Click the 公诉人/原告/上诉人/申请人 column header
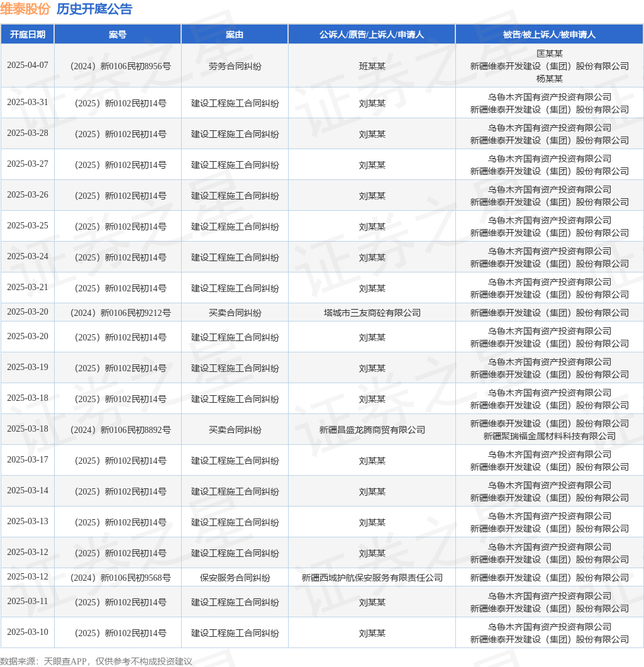644x667 pixels. 371,35
